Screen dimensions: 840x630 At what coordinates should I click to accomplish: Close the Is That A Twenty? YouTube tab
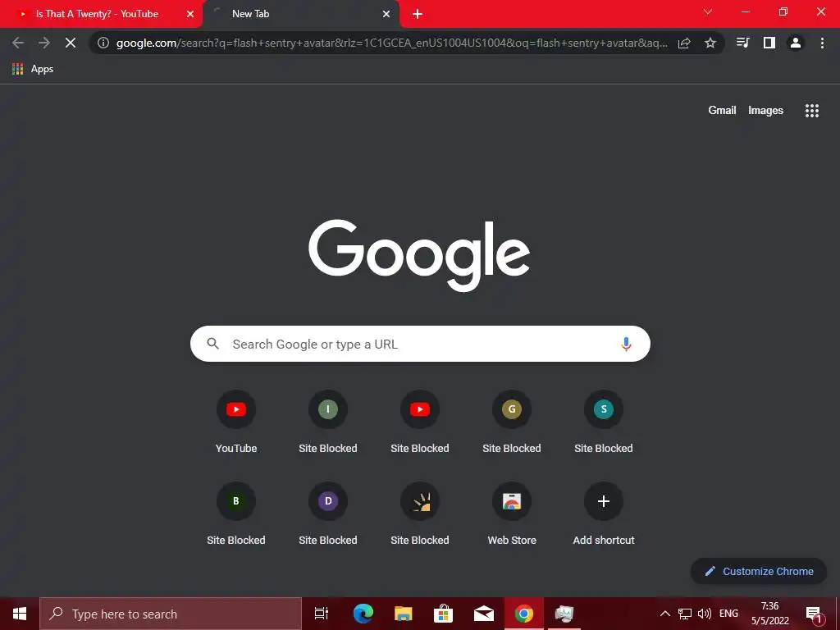[x=190, y=14]
